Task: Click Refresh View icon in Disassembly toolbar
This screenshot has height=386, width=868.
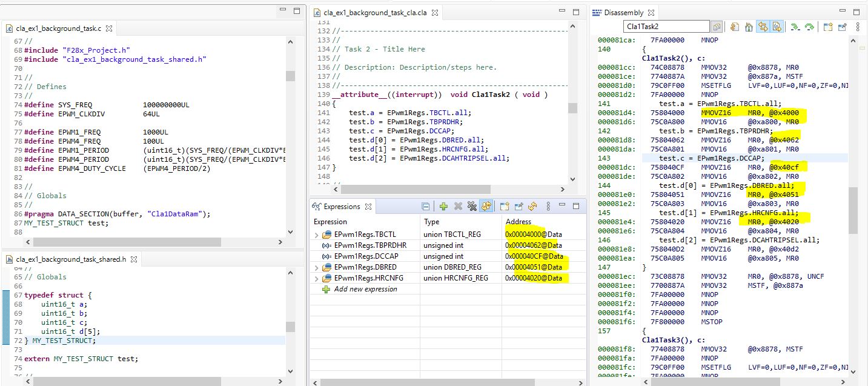Action: tap(735, 27)
